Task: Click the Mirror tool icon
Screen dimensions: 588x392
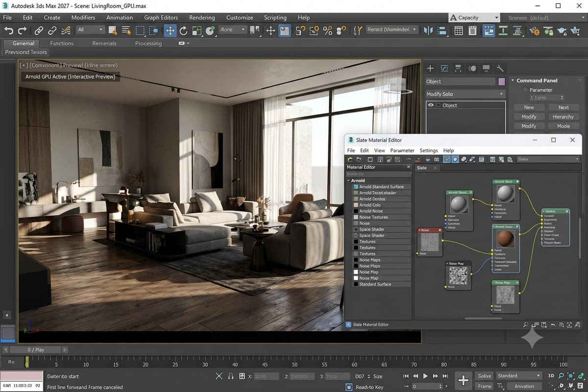Action: pos(429,30)
